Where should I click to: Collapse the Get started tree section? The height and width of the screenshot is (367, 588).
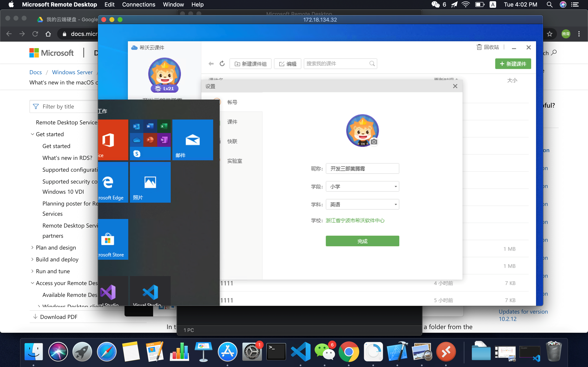(32, 134)
